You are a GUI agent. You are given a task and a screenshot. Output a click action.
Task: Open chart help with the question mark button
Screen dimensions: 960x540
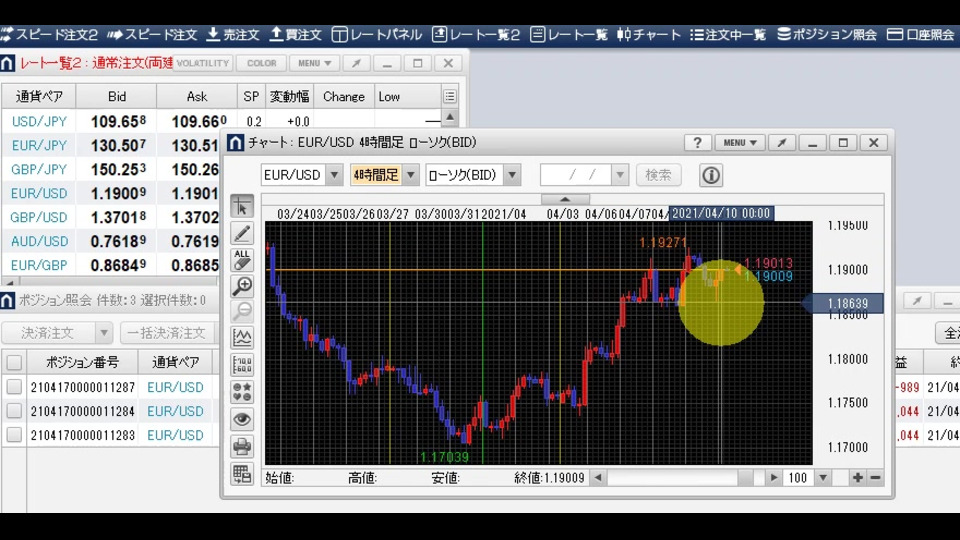click(697, 143)
